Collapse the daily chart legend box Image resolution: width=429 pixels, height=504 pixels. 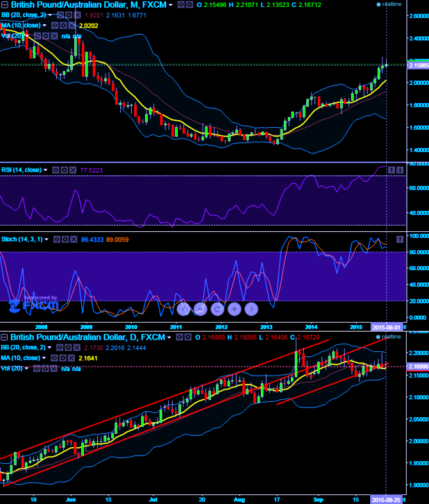4,337
